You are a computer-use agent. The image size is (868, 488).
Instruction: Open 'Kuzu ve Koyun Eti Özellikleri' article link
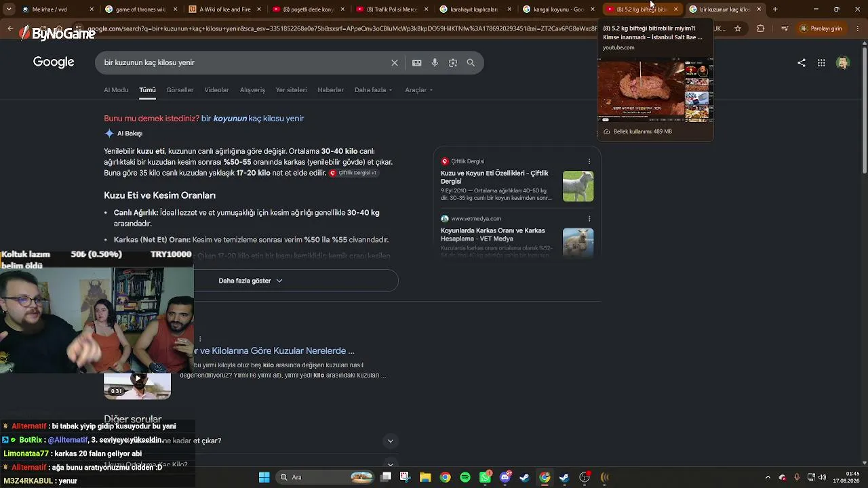point(494,177)
